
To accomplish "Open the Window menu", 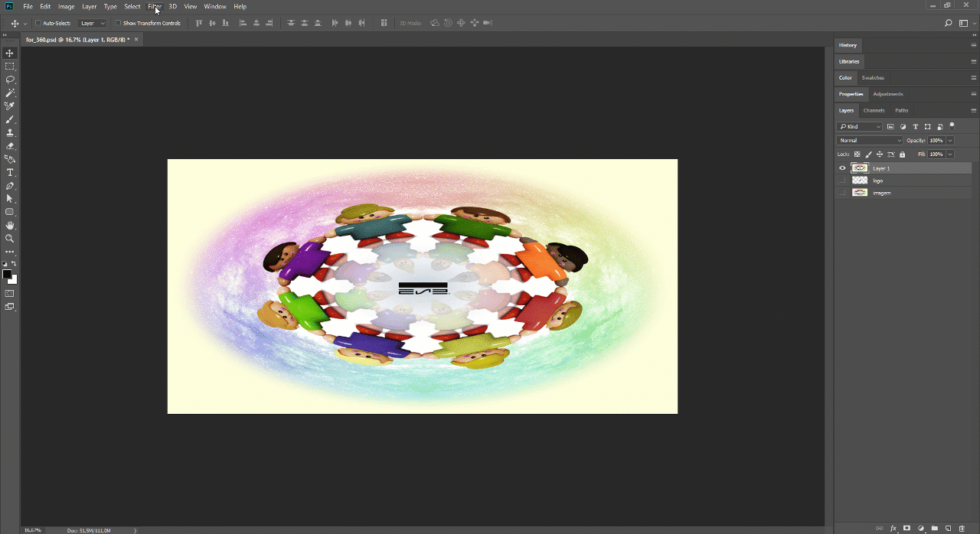I will [215, 6].
